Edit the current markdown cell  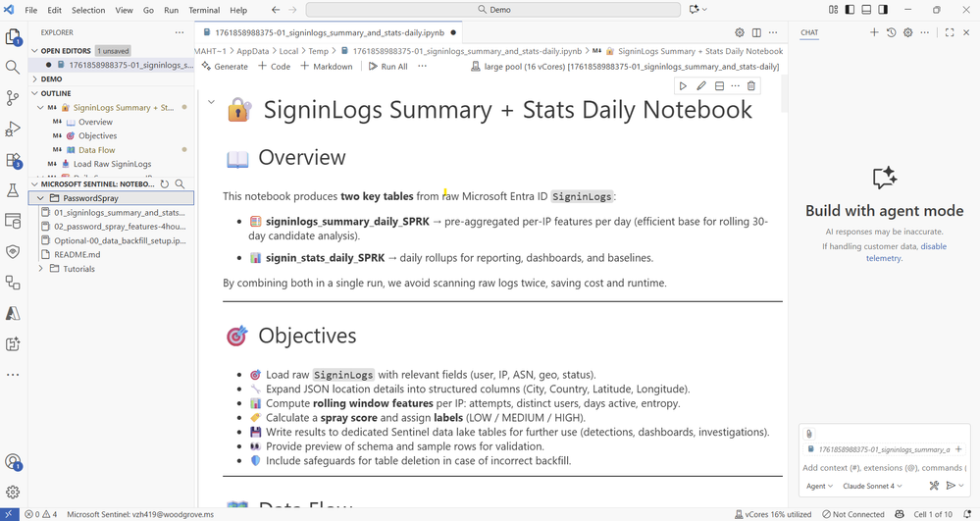[x=701, y=85]
